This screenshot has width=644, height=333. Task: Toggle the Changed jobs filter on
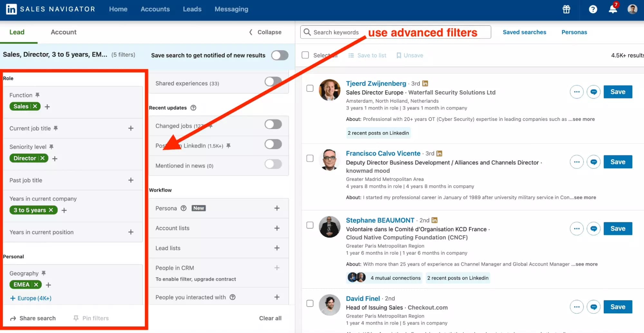pyautogui.click(x=273, y=124)
